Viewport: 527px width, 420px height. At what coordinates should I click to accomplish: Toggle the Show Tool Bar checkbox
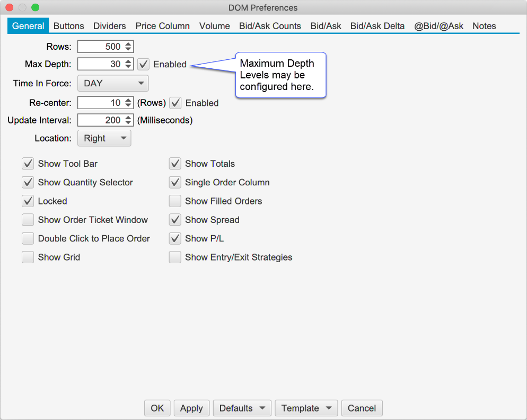(28, 164)
